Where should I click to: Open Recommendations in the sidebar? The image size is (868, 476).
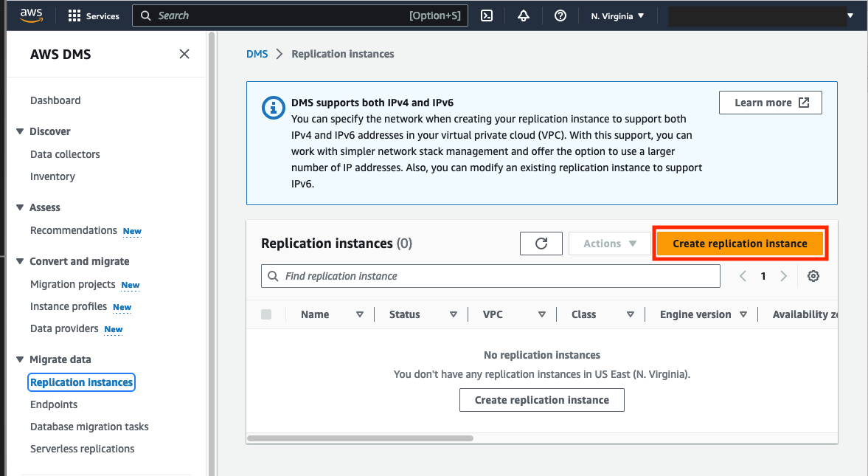pyautogui.click(x=74, y=230)
